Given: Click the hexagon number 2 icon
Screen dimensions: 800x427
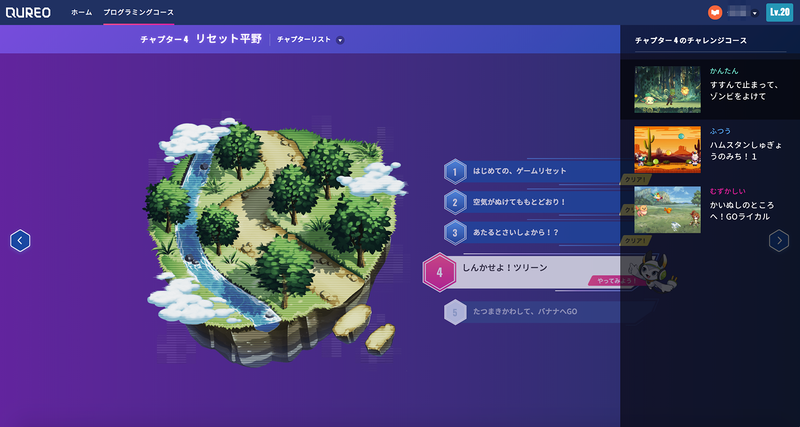Looking at the screenshot, I should [455, 203].
